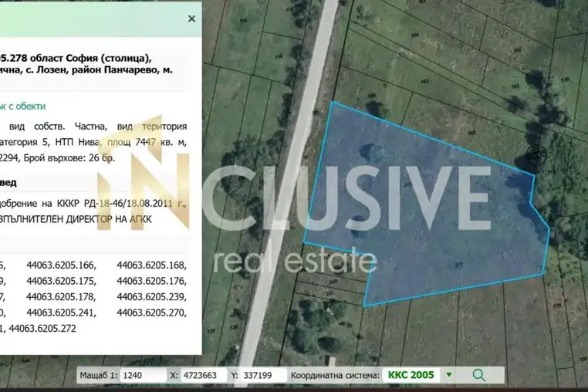Select the KKC 2005 coordinate system field

point(411,375)
